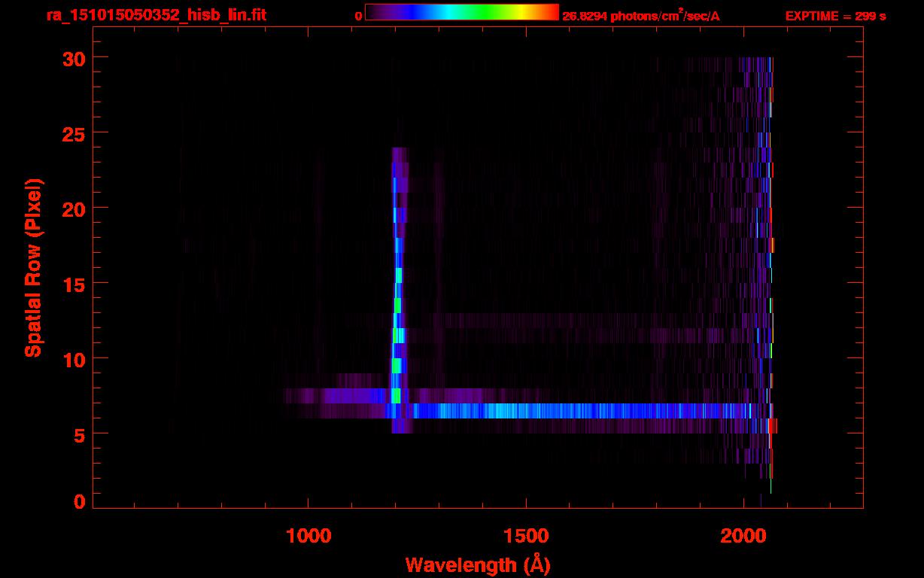Click the Spatial Row (Pixel) axis title
Screen dimensions: 924x578
(x=33, y=268)
